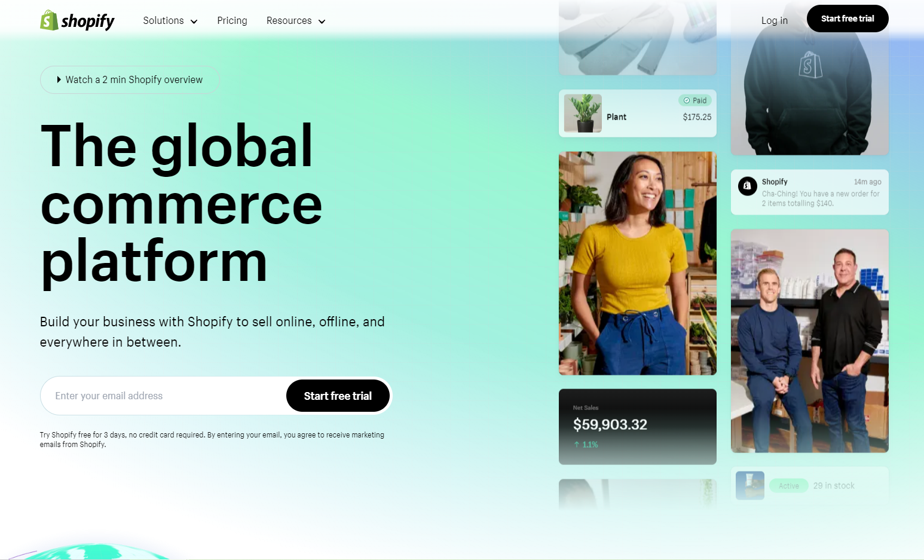
Task: Click the Shopify logo on black hoodie
Action: 810,65
